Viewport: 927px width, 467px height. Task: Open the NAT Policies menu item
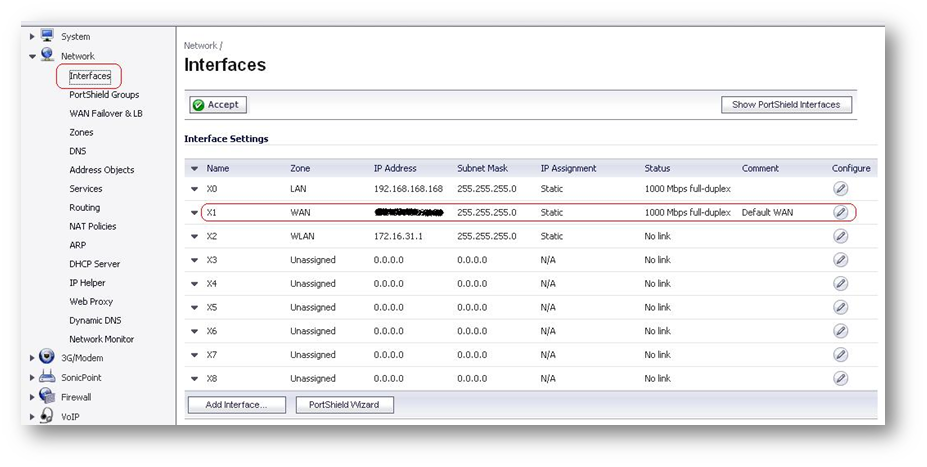[x=92, y=226]
